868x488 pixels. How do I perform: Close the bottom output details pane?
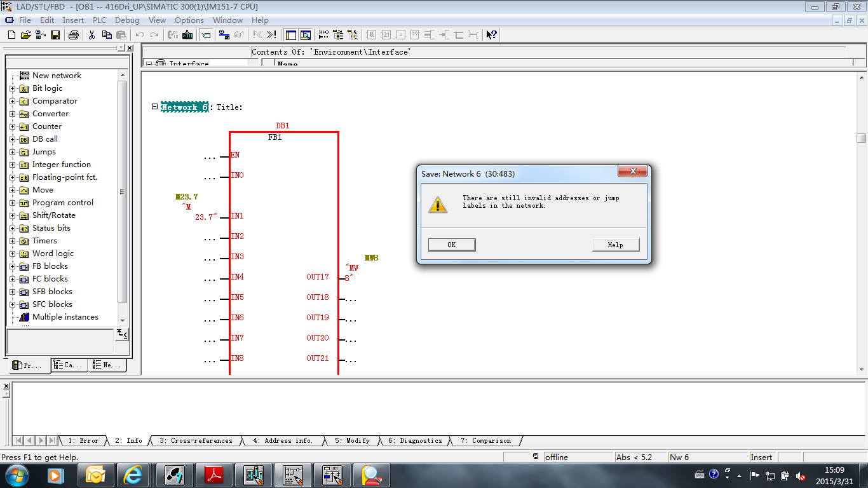coord(6,385)
